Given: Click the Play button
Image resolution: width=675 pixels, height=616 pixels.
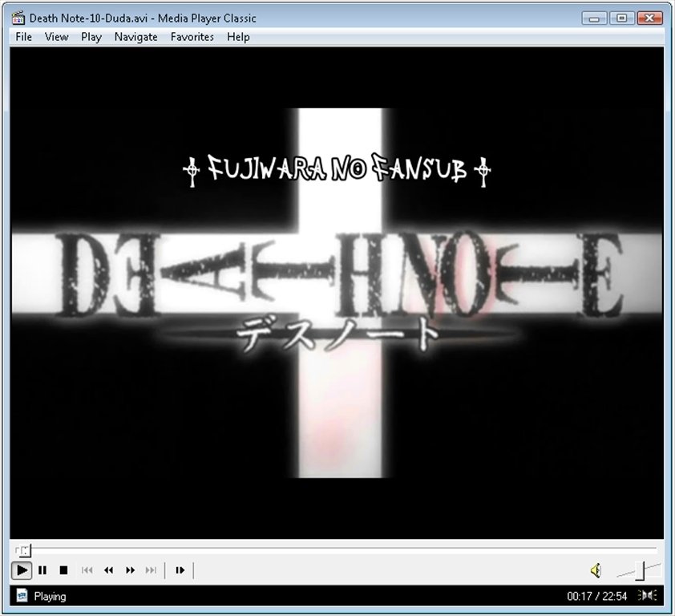Looking at the screenshot, I should [22, 570].
